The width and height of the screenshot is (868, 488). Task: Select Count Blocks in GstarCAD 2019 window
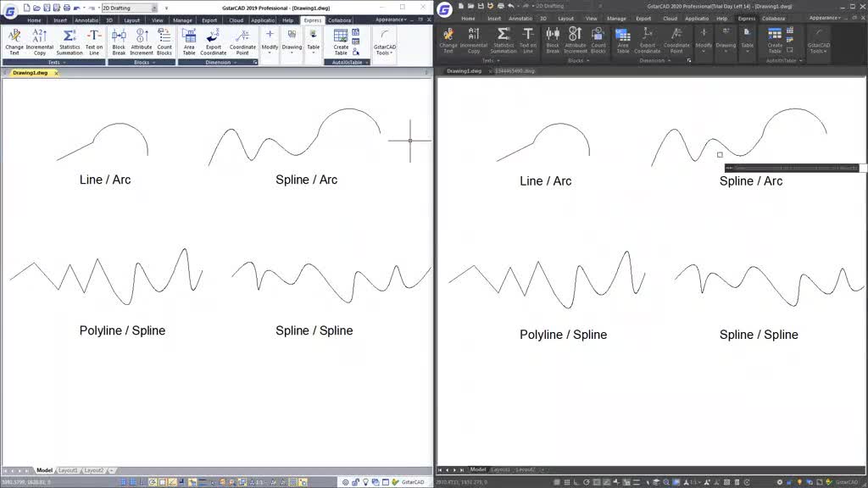164,42
